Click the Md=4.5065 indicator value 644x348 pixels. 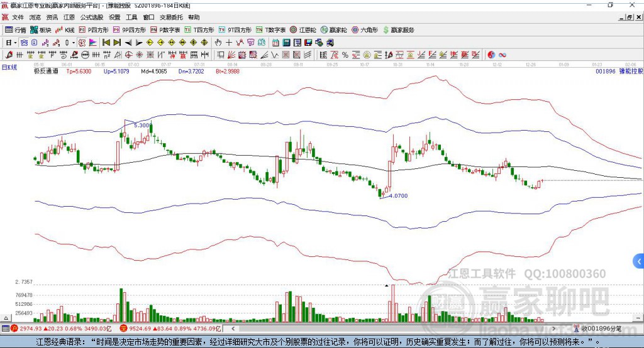[154, 72]
